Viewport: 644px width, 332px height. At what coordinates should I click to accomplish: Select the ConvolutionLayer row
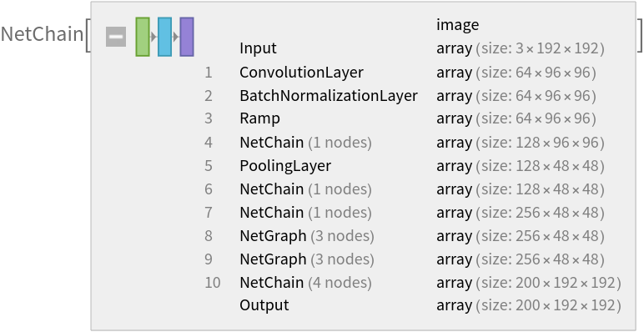[x=413, y=73]
